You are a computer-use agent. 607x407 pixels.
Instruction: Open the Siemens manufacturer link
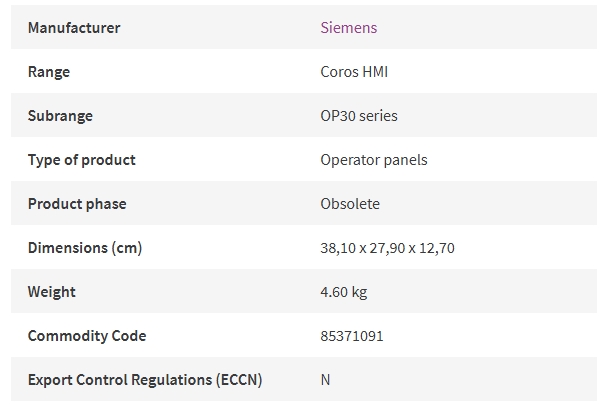pyautogui.click(x=348, y=27)
